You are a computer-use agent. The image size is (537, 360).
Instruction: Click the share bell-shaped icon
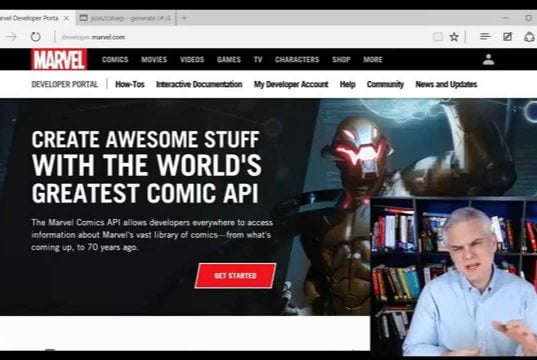[x=529, y=37]
